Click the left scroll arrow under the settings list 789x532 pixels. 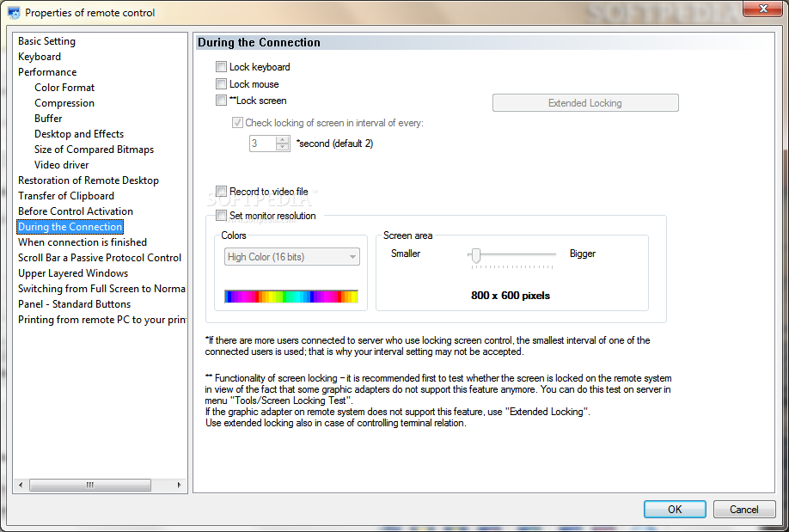coord(21,486)
